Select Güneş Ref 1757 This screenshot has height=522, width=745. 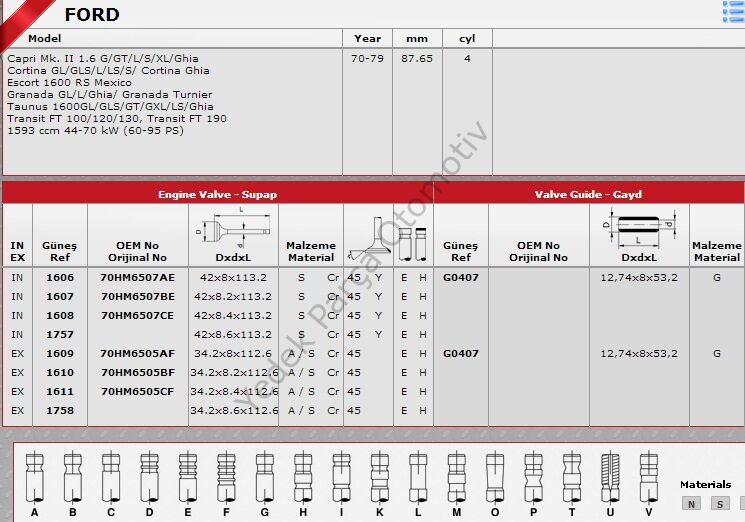click(60, 334)
